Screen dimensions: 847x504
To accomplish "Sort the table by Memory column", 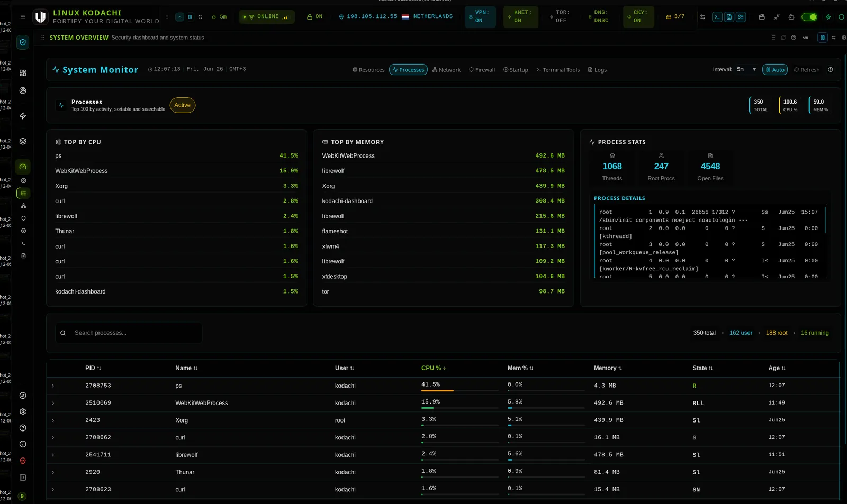I will pyautogui.click(x=608, y=368).
